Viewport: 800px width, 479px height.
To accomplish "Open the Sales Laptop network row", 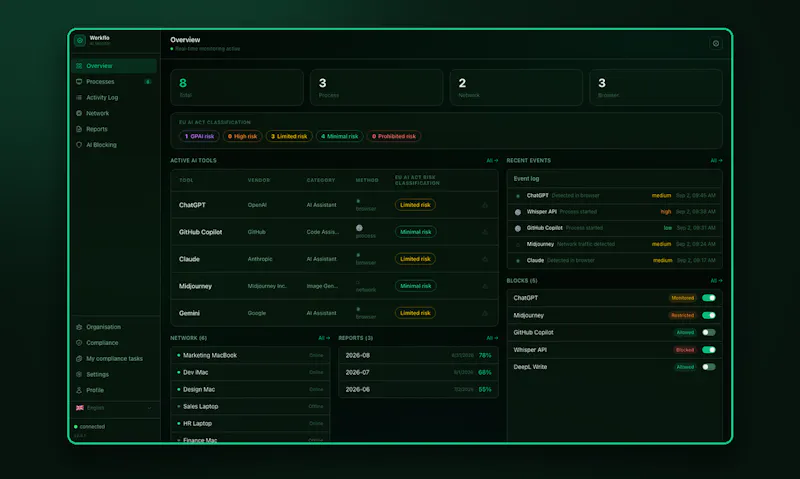I will [251, 407].
